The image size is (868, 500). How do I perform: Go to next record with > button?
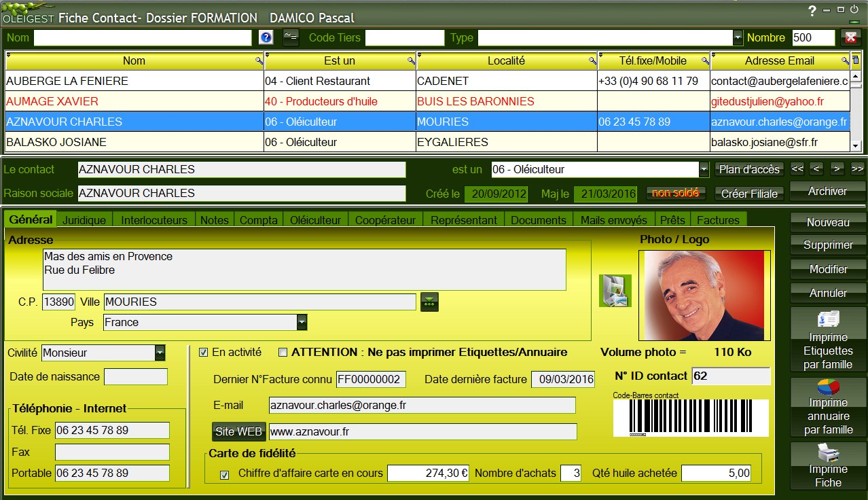[837, 168]
